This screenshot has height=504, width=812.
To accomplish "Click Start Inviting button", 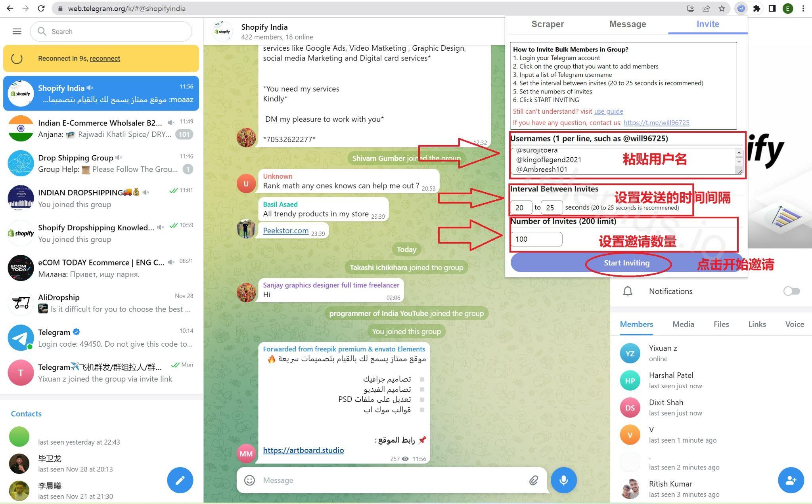I will [627, 263].
